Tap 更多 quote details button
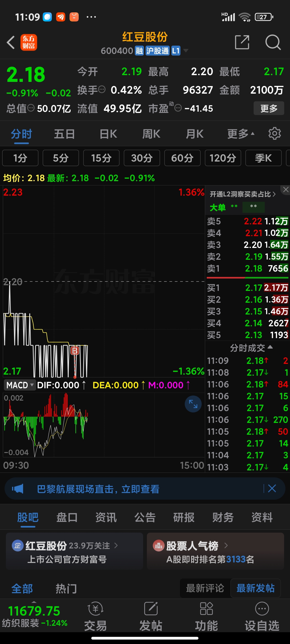Viewport: 290px width, 644px height. coord(269,108)
